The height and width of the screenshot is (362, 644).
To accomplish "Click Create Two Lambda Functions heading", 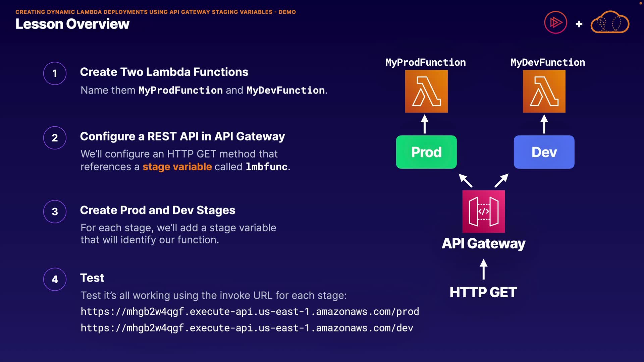I will click(x=164, y=72).
